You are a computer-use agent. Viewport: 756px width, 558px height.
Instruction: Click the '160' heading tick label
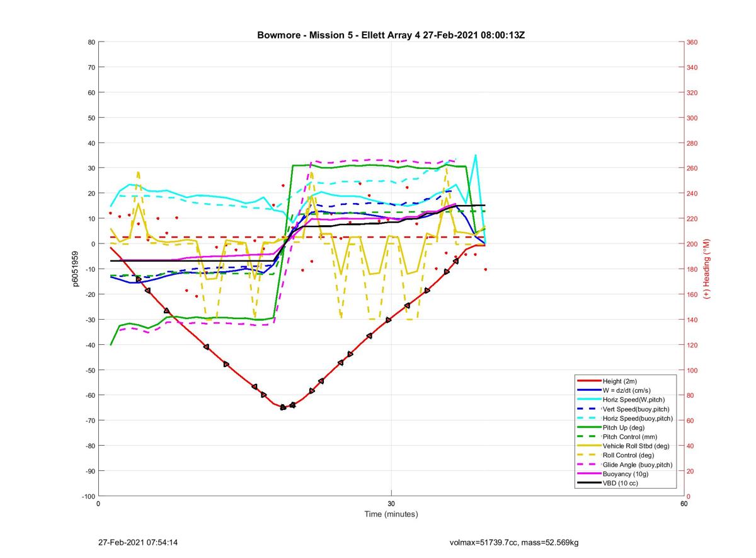[x=692, y=294]
